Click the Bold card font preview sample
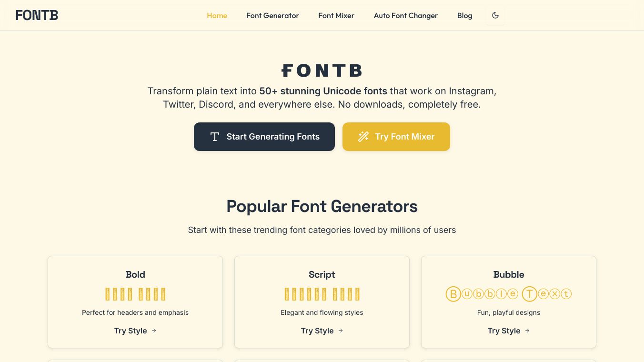This screenshot has width=644, height=362. click(135, 294)
